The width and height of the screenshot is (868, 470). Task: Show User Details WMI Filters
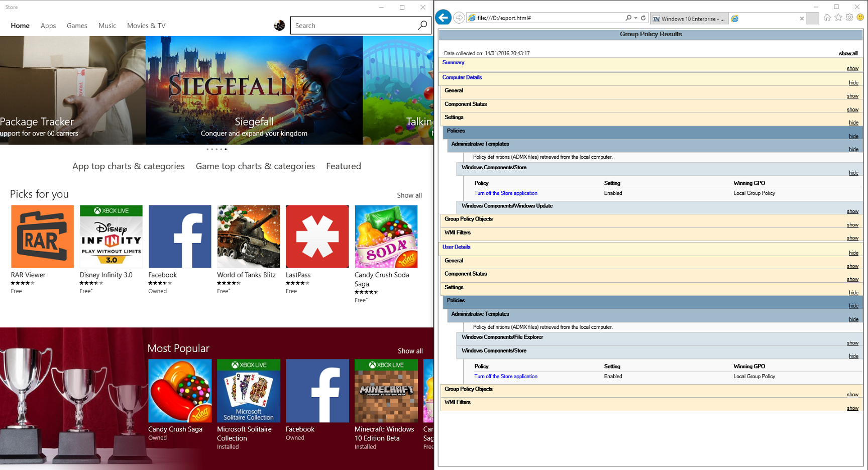(852, 408)
